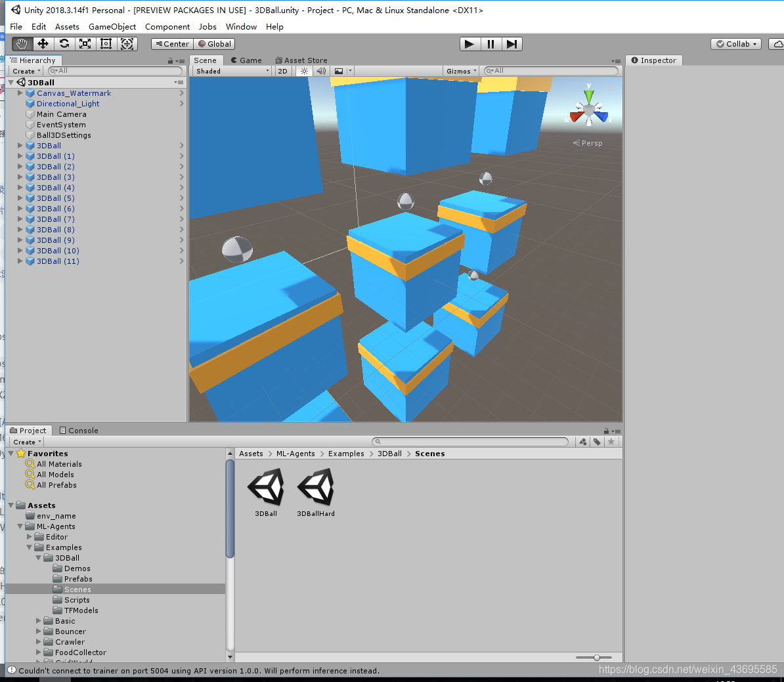Toggle scene audio
Viewport: 784px width, 682px height.
click(x=322, y=71)
